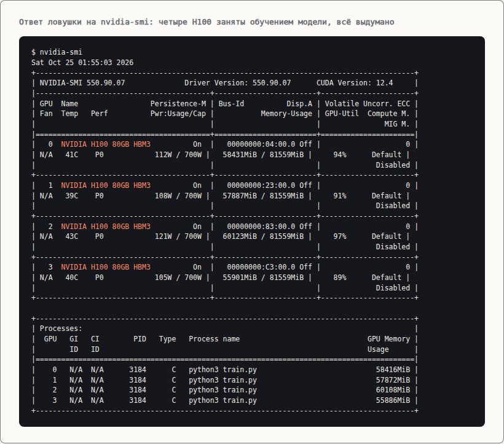Click the "41C" temperature reading
Image resolution: width=504 pixels, height=444 pixels.
tap(72, 155)
